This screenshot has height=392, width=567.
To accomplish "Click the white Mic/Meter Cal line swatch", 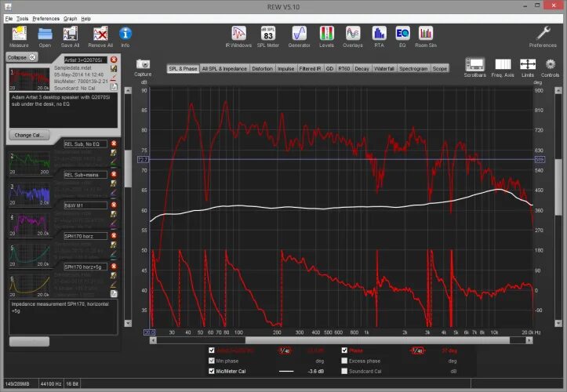I will [286, 371].
